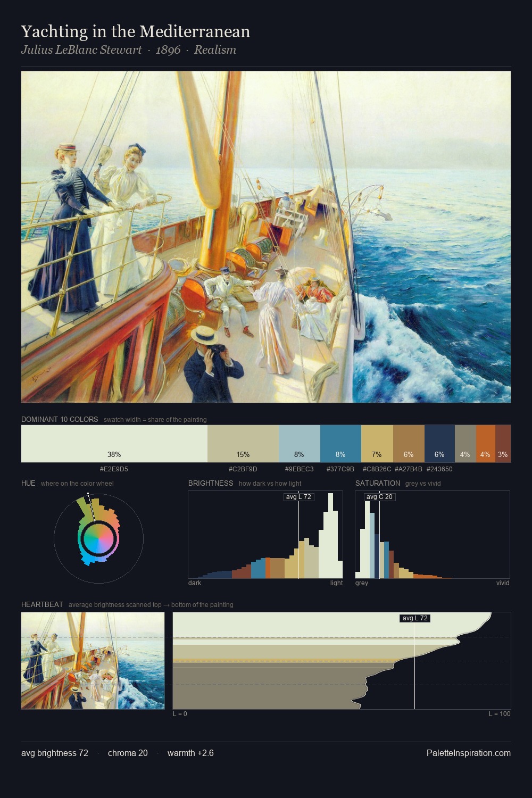Click the 7% gold swatch
Screen dimensions: 532x798
click(377, 444)
